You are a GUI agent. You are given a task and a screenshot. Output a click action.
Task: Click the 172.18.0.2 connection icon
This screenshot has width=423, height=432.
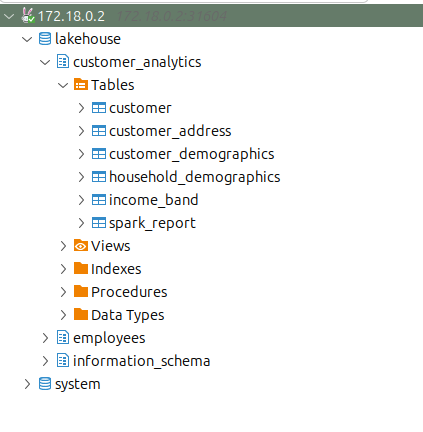click(28, 16)
